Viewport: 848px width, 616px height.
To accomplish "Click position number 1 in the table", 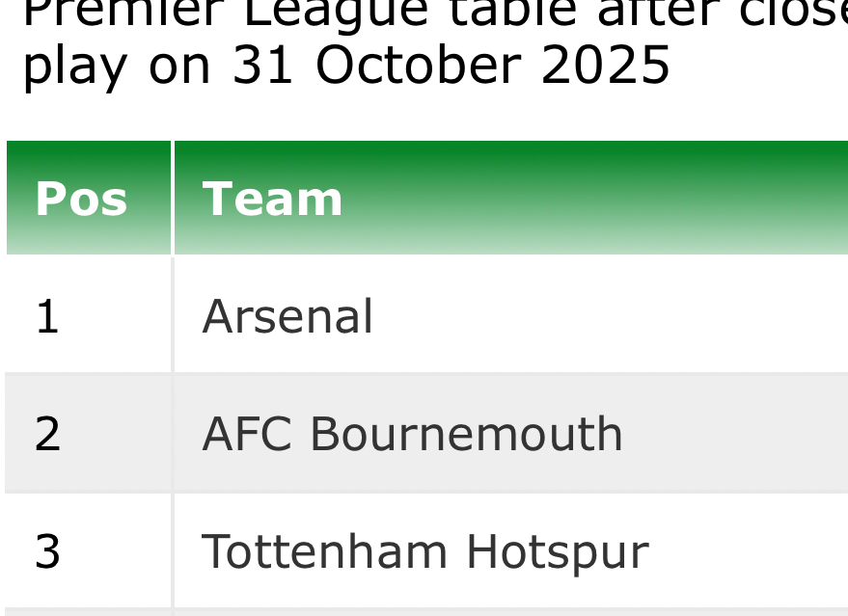I will coord(47,316).
